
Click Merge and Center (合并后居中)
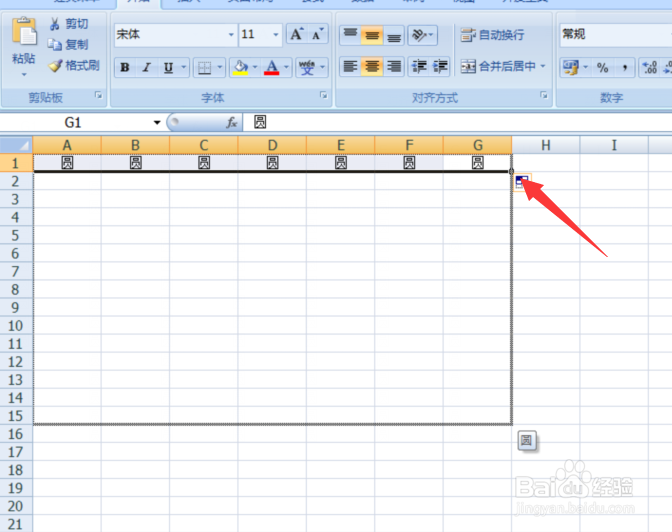pyautogui.click(x=498, y=66)
